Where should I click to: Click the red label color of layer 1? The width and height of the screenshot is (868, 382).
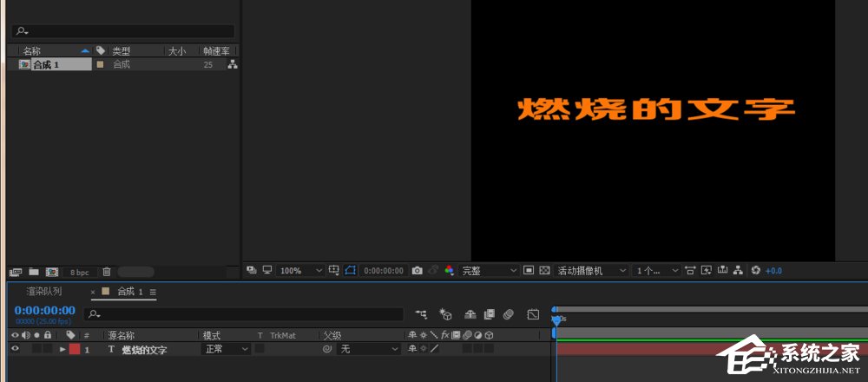coord(75,349)
